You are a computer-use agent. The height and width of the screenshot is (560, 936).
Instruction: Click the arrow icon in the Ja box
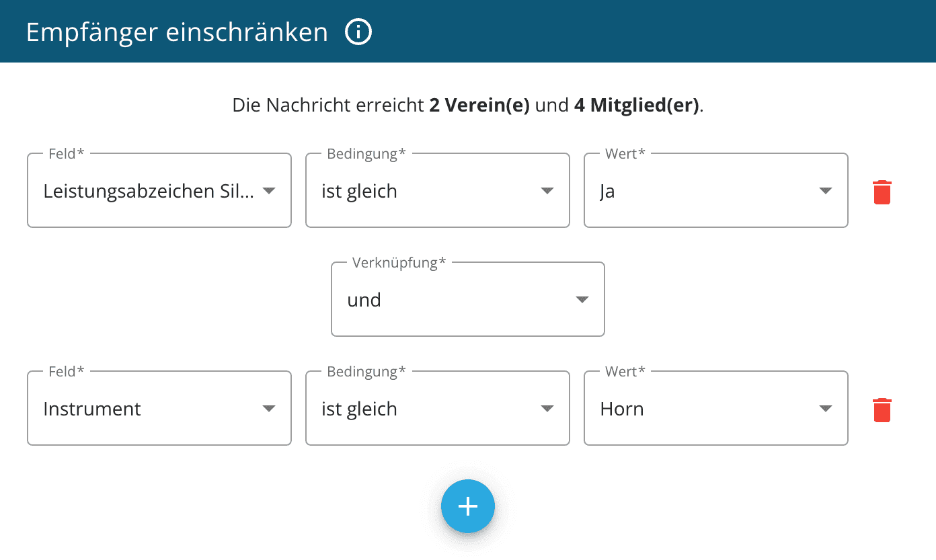[x=826, y=191]
